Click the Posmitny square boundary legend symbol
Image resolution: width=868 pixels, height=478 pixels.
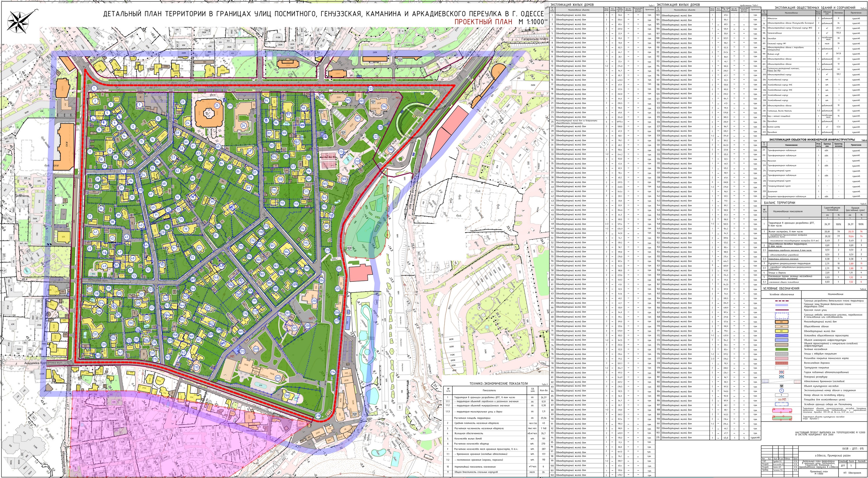click(x=782, y=404)
